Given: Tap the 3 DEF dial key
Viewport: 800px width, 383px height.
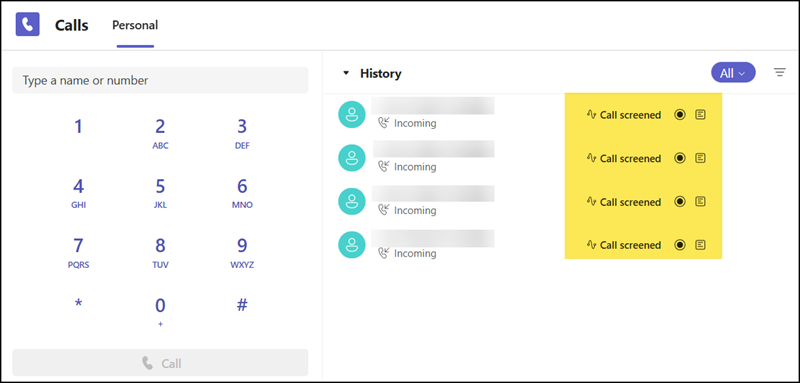Looking at the screenshot, I should pyautogui.click(x=242, y=134).
